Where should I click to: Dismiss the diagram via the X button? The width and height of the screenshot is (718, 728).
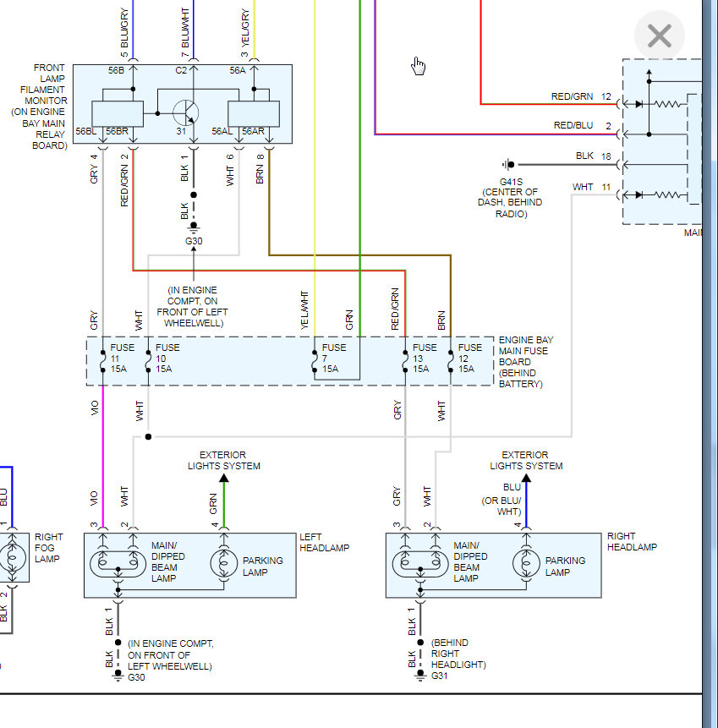click(x=659, y=36)
